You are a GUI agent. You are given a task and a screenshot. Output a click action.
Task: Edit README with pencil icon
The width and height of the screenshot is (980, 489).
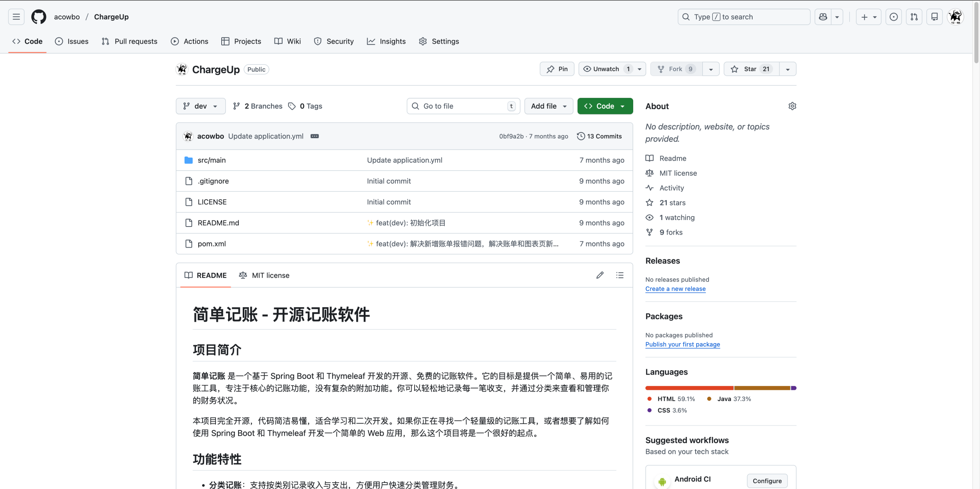[x=600, y=275]
